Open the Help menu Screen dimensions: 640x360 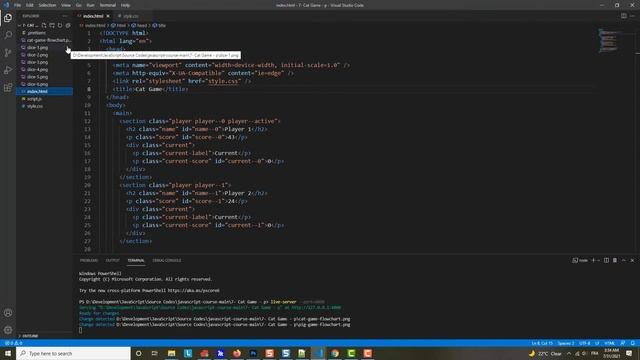(125, 5)
